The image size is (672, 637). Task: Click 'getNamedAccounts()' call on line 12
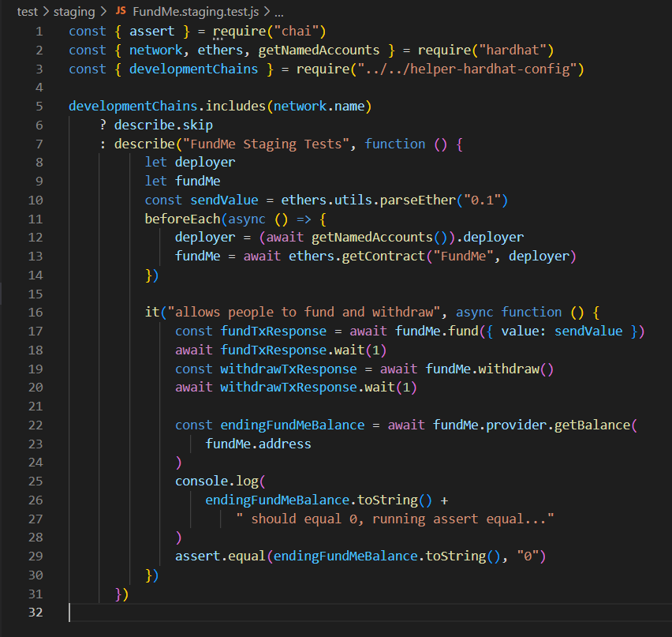coord(379,238)
